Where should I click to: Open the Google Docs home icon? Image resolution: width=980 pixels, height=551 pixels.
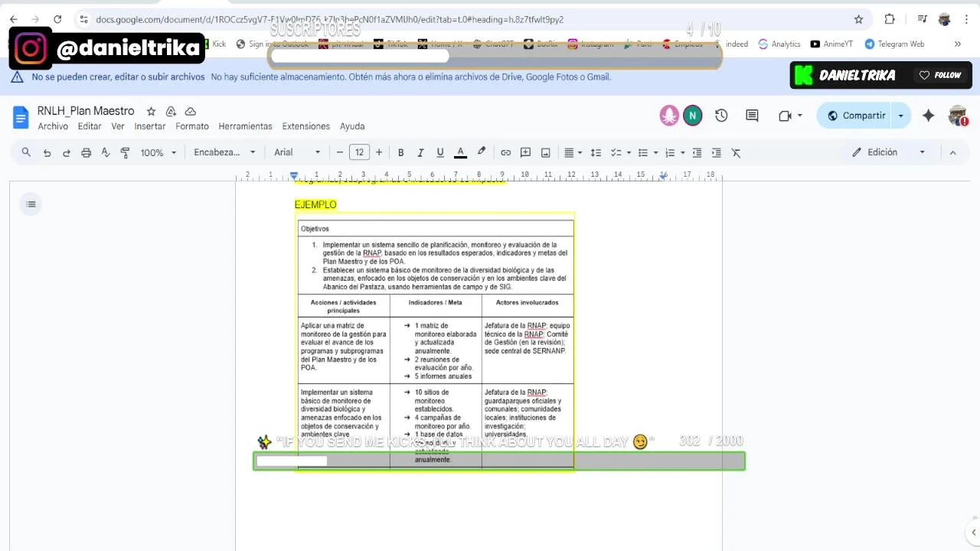21,117
